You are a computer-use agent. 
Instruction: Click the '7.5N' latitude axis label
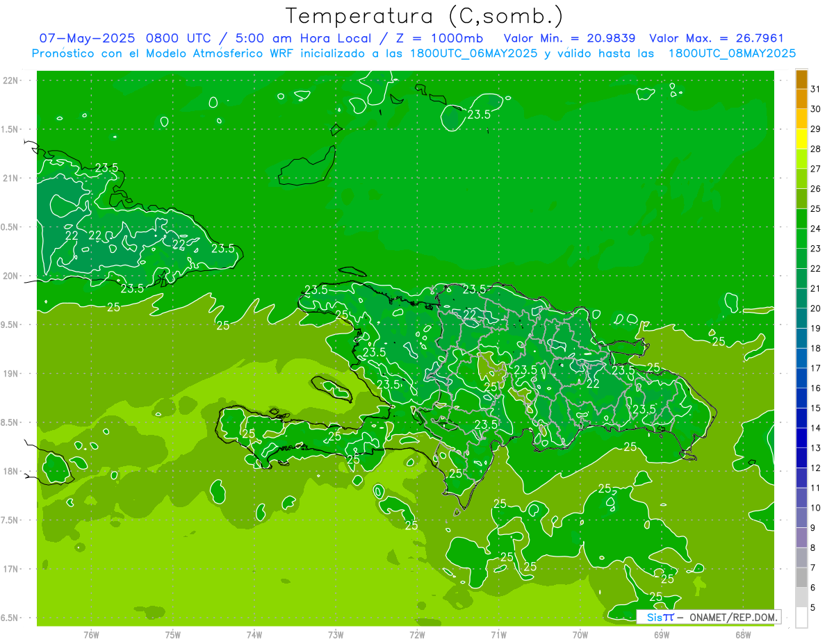pyautogui.click(x=10, y=520)
